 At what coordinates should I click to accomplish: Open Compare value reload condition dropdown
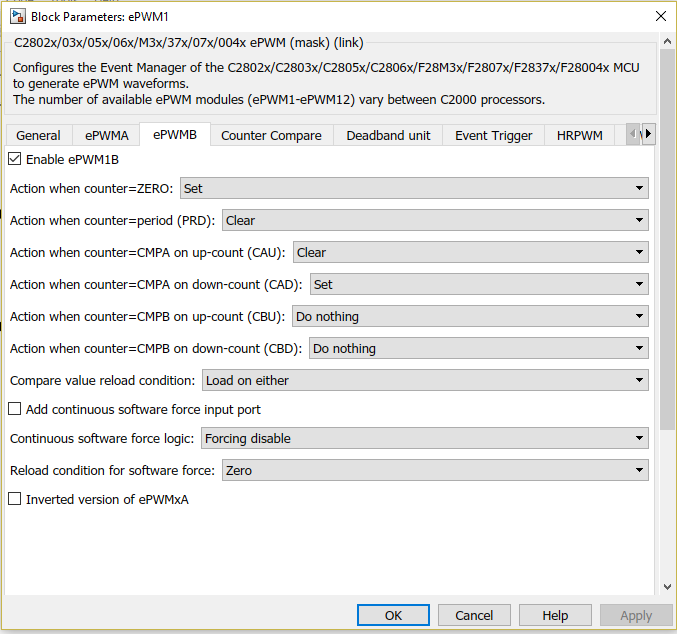425,380
